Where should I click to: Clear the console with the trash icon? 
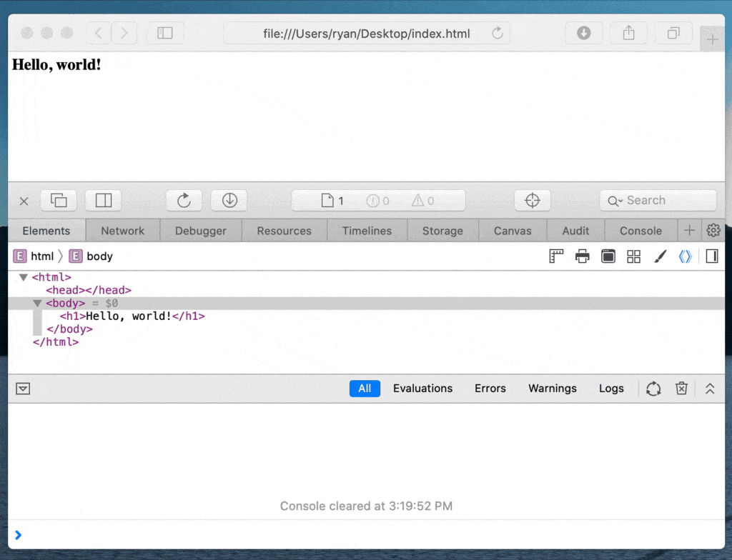point(681,389)
